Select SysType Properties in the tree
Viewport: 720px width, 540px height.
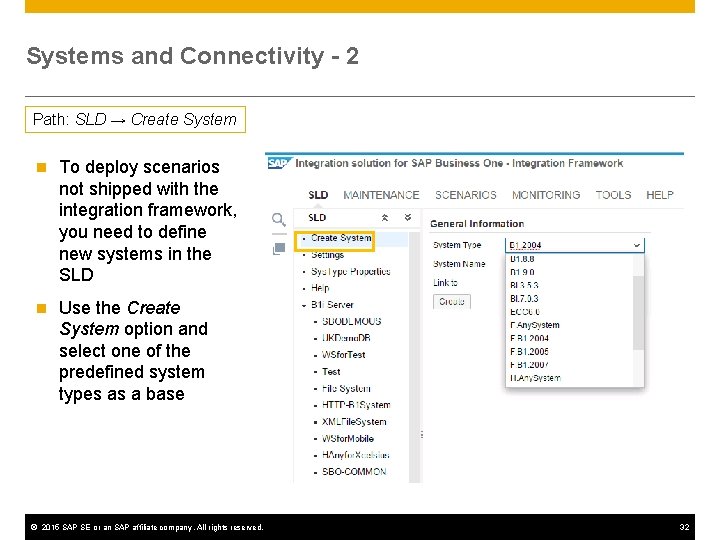coord(351,271)
